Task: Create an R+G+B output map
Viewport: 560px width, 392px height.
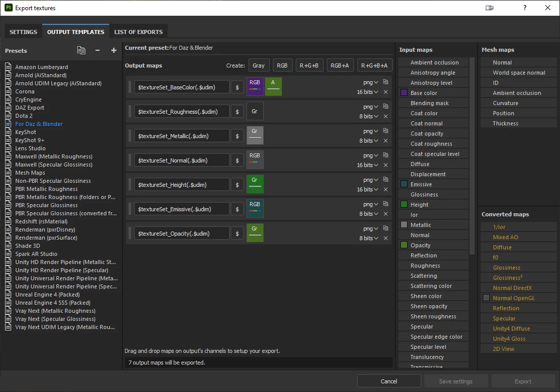Action: 309,66
